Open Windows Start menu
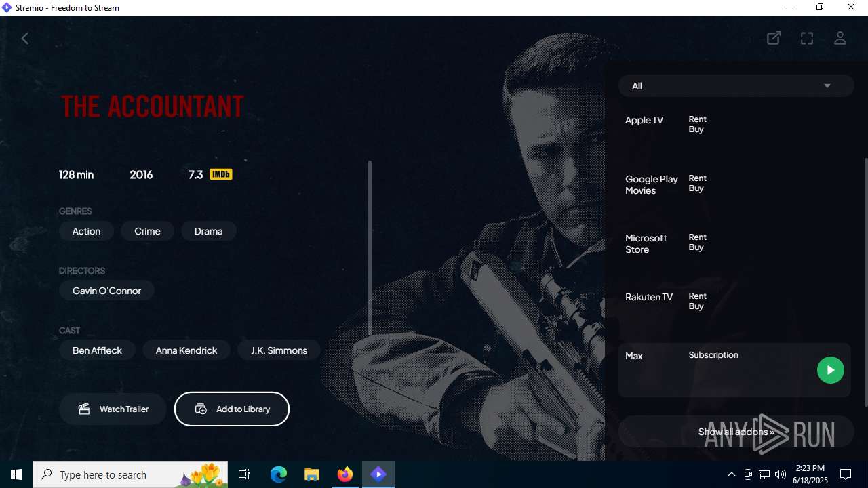The image size is (868, 488). click(16, 474)
